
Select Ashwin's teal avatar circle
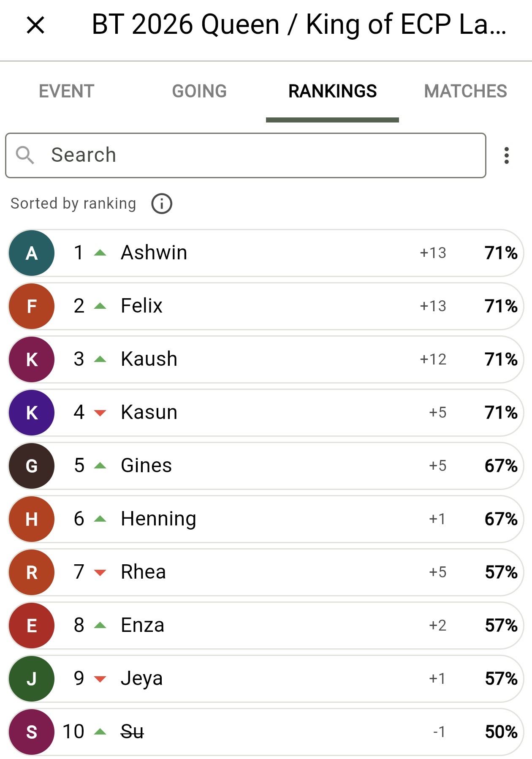click(31, 253)
